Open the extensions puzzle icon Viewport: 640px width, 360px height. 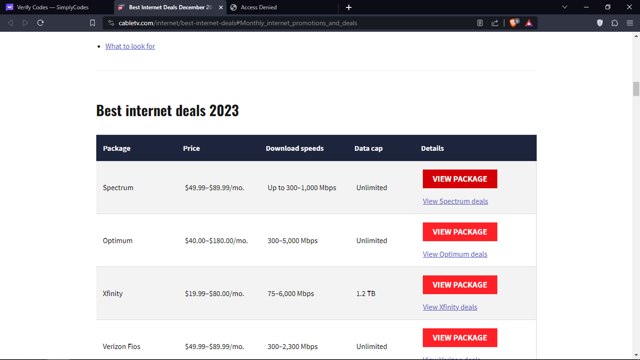click(615, 23)
